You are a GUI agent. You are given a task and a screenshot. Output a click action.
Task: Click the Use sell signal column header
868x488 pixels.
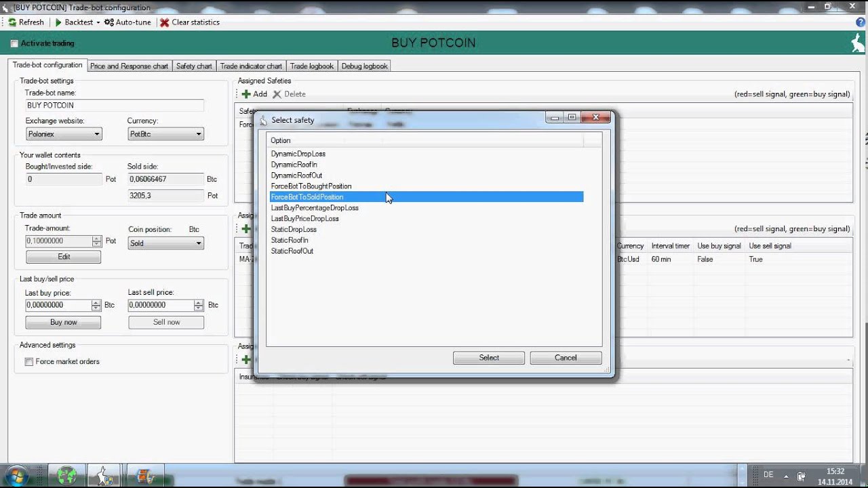(770, 246)
